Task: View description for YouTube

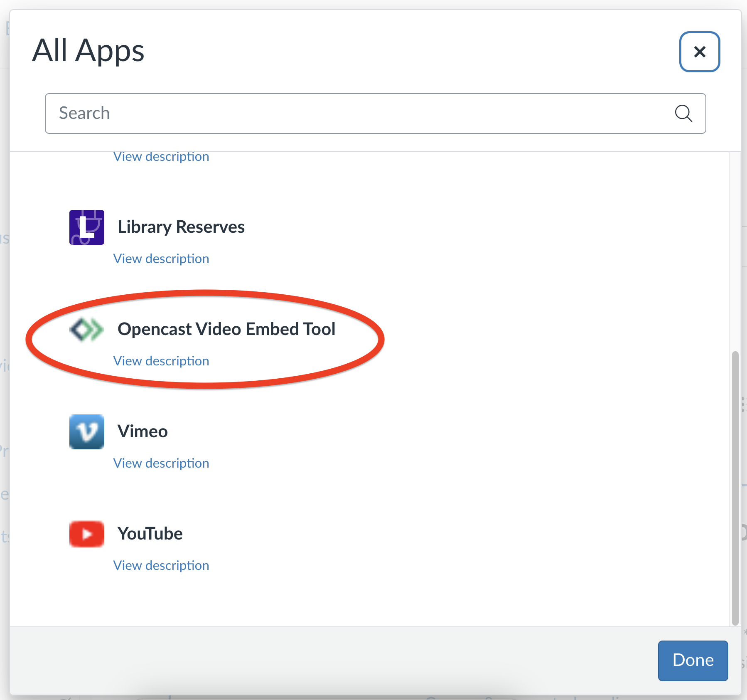Action: [161, 565]
